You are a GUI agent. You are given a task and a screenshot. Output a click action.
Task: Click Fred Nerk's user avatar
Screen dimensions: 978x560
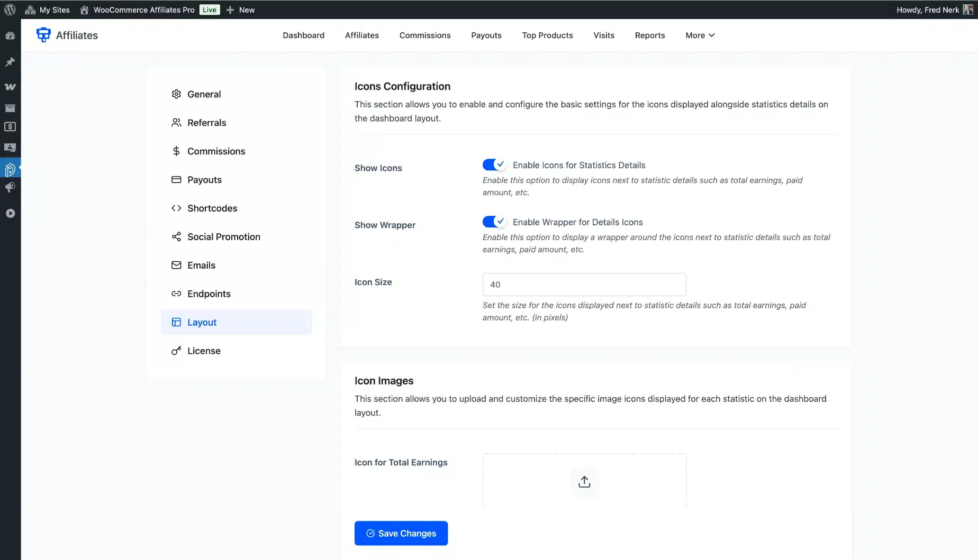(967, 10)
